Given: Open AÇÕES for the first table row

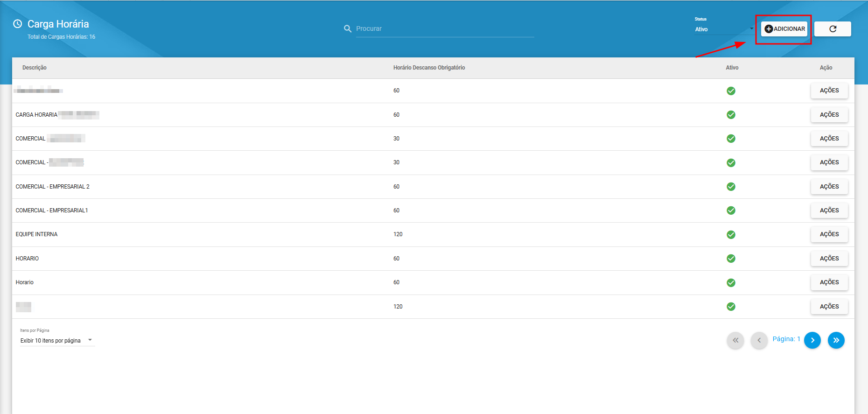Looking at the screenshot, I should click(x=829, y=91).
